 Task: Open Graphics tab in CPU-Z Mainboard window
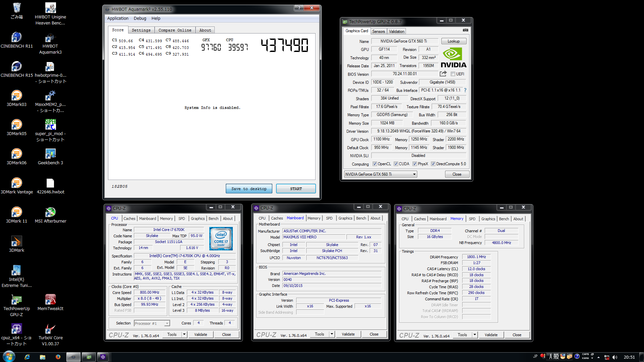[x=345, y=218]
